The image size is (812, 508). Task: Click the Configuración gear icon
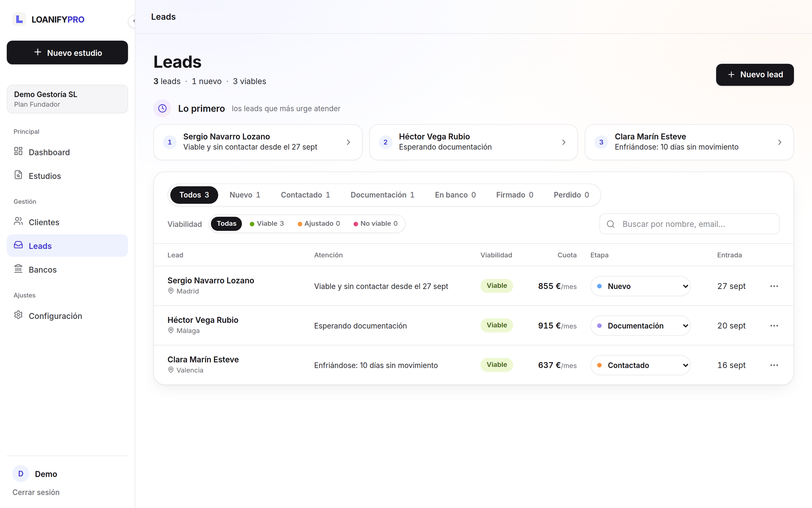[x=18, y=315]
